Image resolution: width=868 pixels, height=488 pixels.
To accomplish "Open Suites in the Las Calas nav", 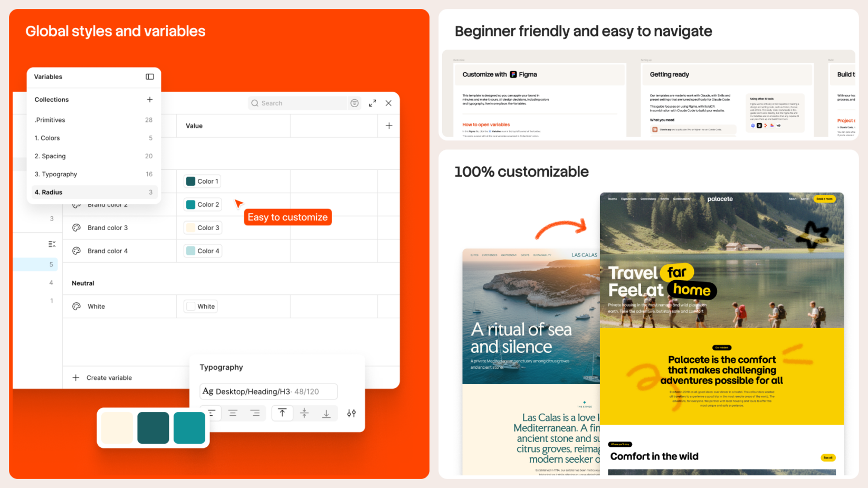I will (474, 255).
